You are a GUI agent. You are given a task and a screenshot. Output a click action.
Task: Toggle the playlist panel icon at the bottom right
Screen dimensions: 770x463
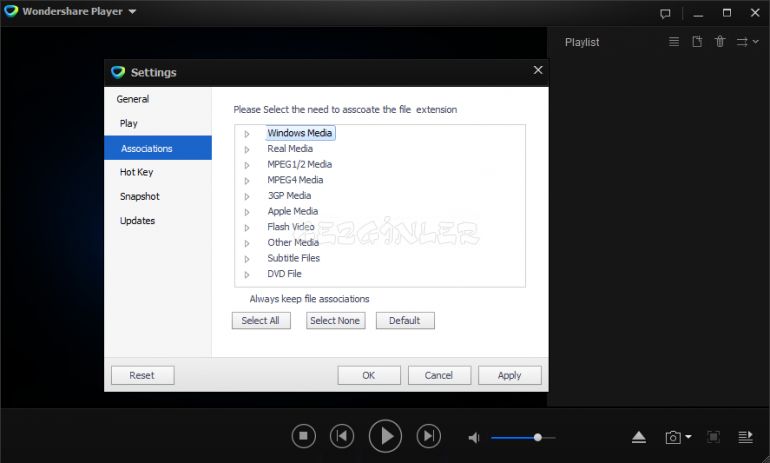[x=745, y=437]
